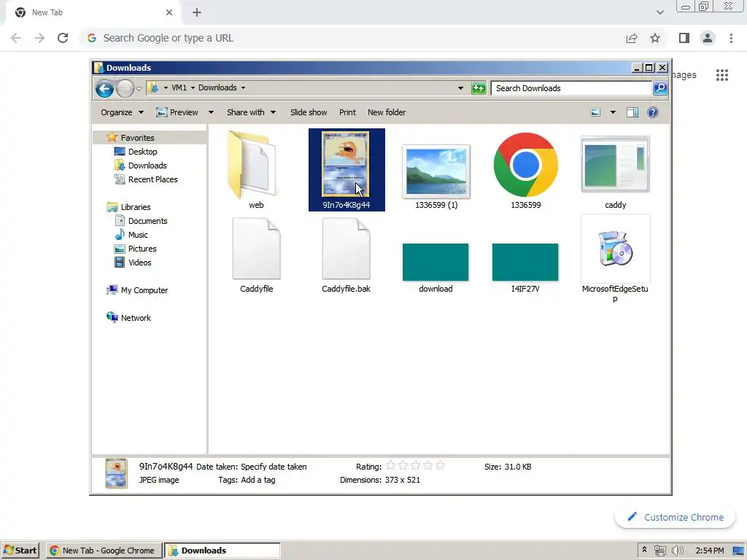Click the Explorer Back arrow button
747x560 pixels.
coord(104,88)
